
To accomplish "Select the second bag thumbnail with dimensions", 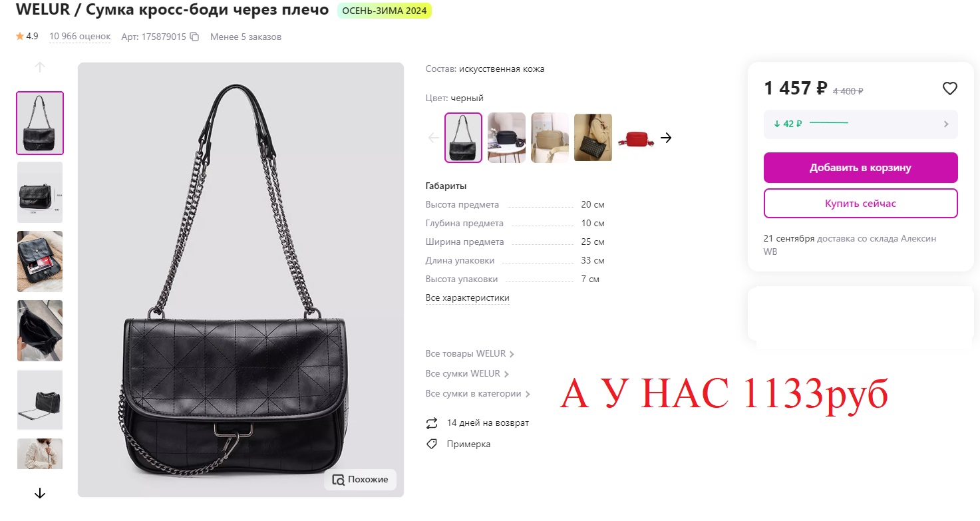I will coord(40,192).
